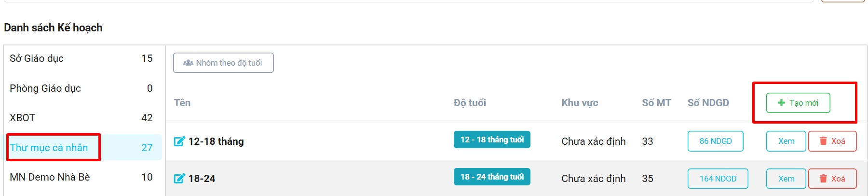The width and height of the screenshot is (868, 196).
Task: Open 86 NDGD content list
Action: pyautogui.click(x=715, y=141)
